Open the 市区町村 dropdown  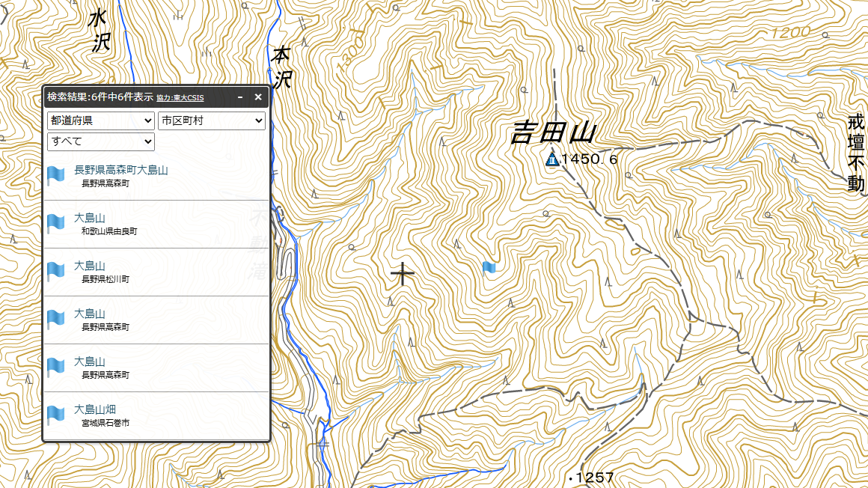click(212, 121)
